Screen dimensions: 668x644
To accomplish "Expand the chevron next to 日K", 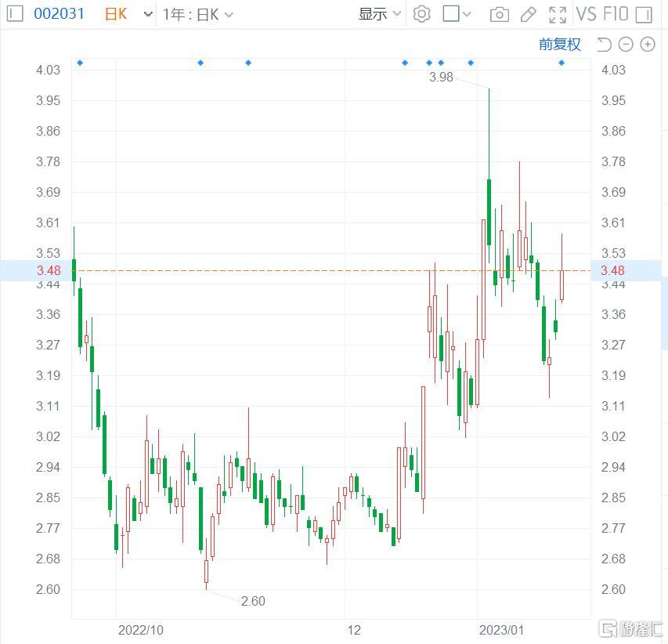I will pos(148,14).
